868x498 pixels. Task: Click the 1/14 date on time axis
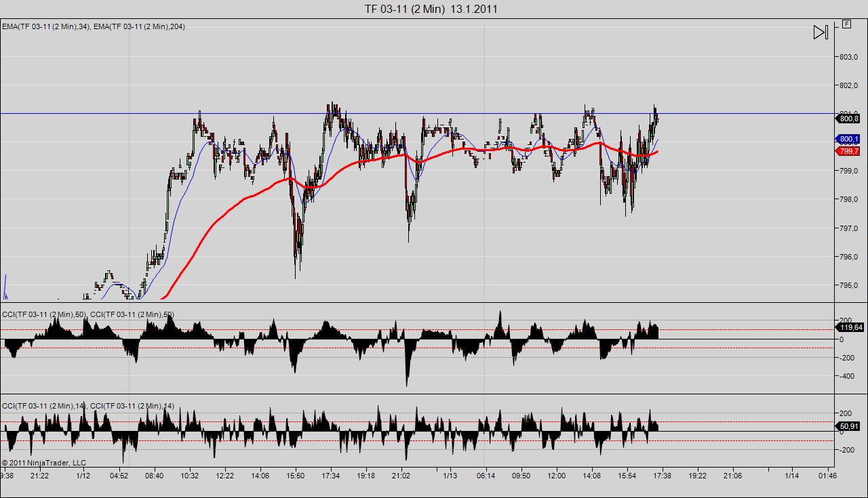[791, 476]
